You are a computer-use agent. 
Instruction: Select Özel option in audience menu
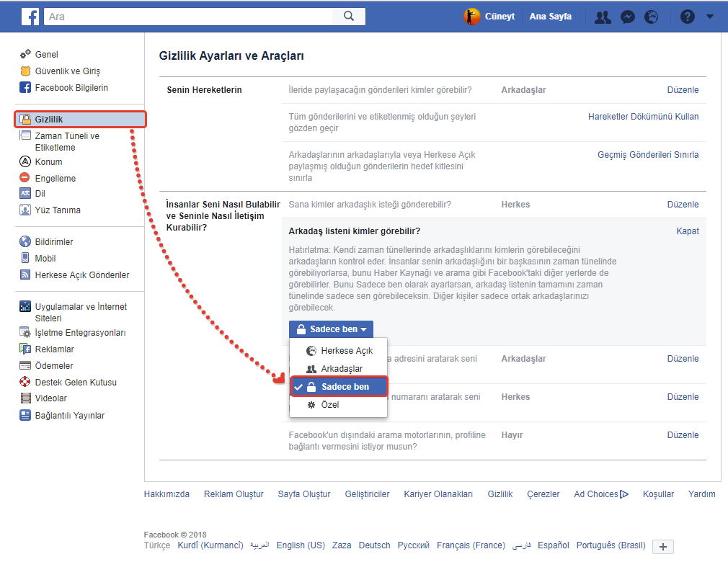[329, 405]
